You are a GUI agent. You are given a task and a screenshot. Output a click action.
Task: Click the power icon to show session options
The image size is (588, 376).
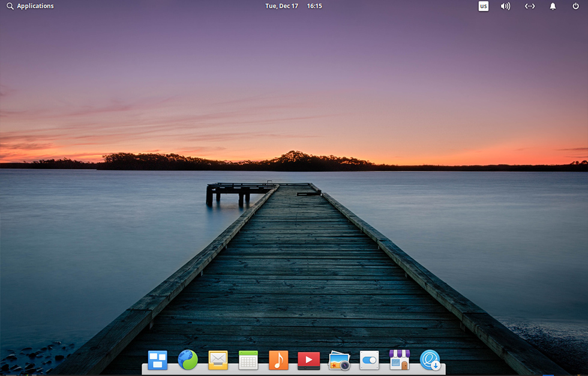coord(576,6)
